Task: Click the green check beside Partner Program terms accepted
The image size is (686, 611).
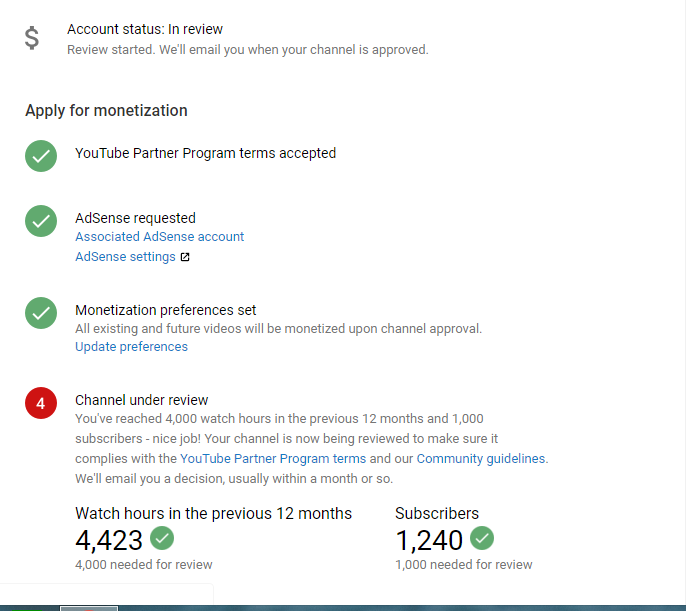Action: (x=41, y=156)
